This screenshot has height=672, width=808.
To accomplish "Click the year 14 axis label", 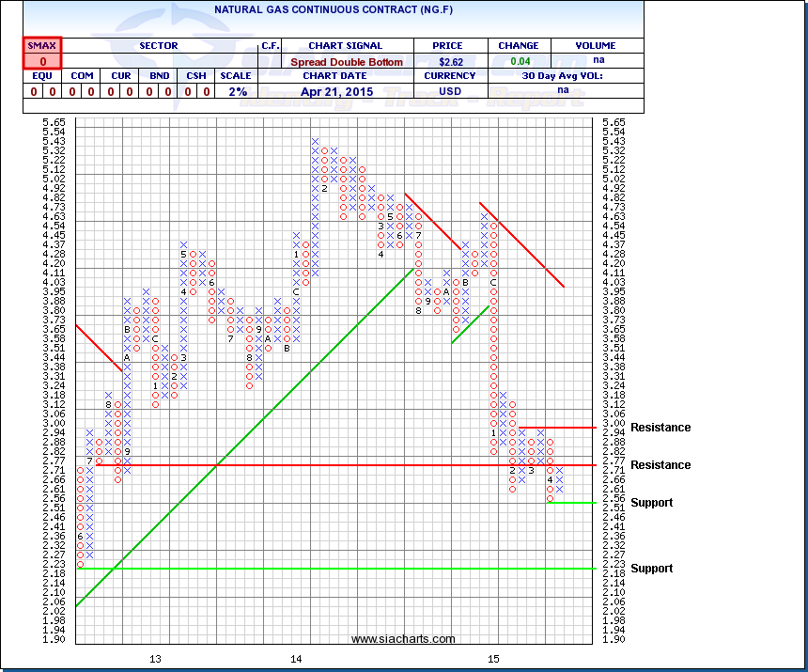I will pyautogui.click(x=297, y=658).
